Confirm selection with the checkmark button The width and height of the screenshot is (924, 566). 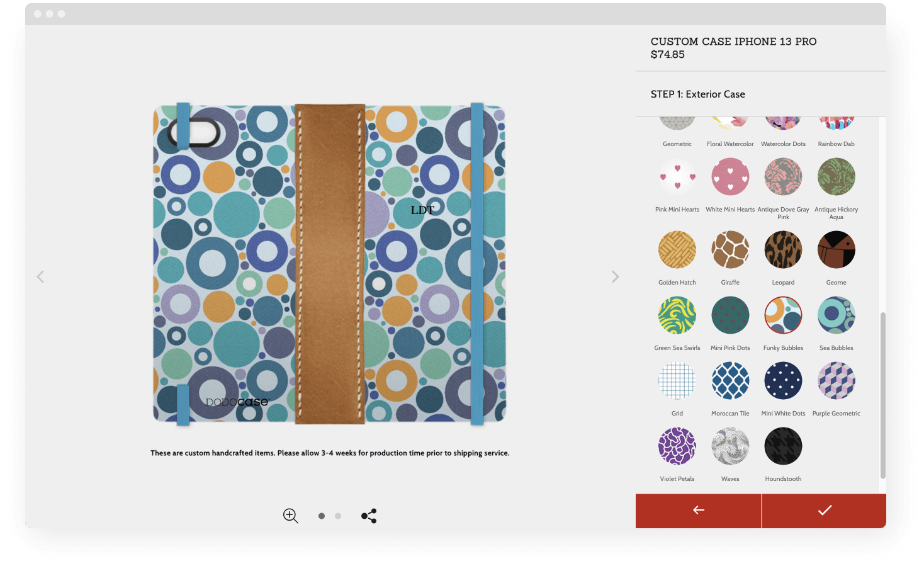[825, 511]
